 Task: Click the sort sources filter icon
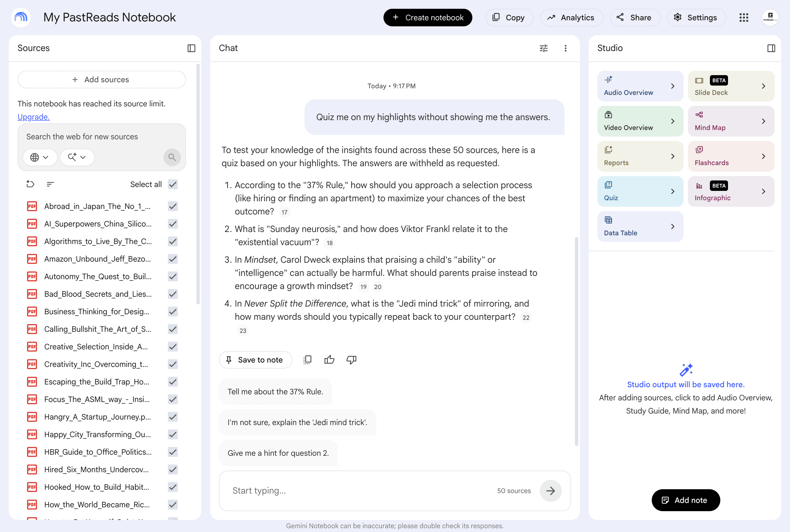click(x=50, y=184)
